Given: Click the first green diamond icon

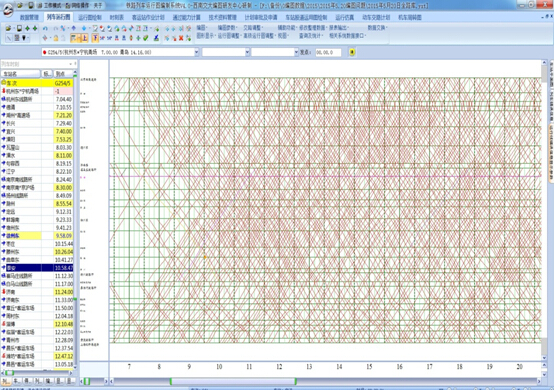Looking at the screenshot, I should 27,28.
